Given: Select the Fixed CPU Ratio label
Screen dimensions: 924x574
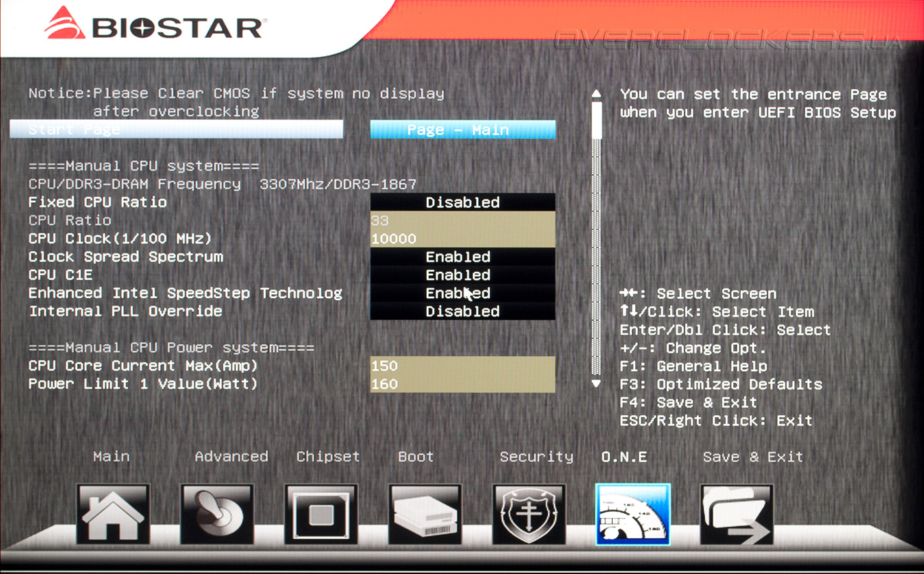Looking at the screenshot, I should point(97,202).
